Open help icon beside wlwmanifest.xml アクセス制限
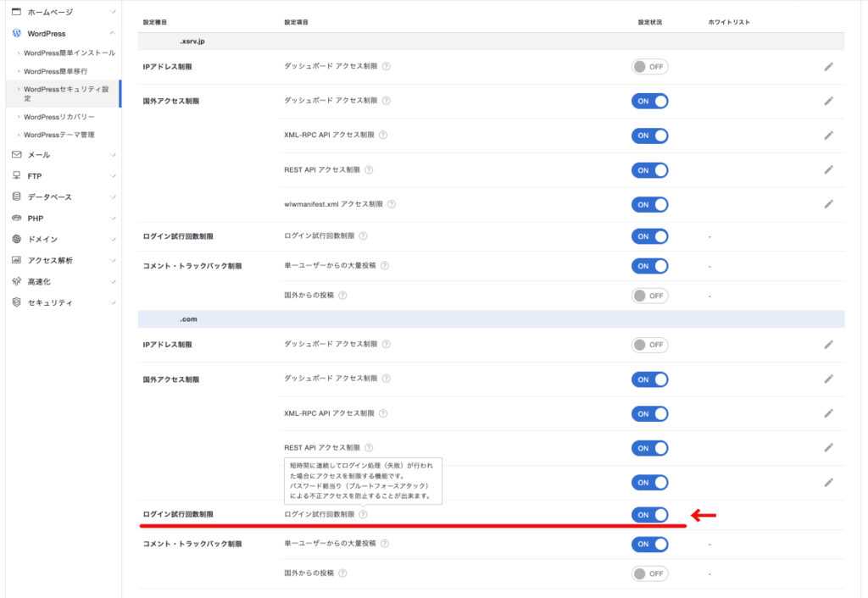Viewport: 868px width, 598px height. tap(392, 204)
